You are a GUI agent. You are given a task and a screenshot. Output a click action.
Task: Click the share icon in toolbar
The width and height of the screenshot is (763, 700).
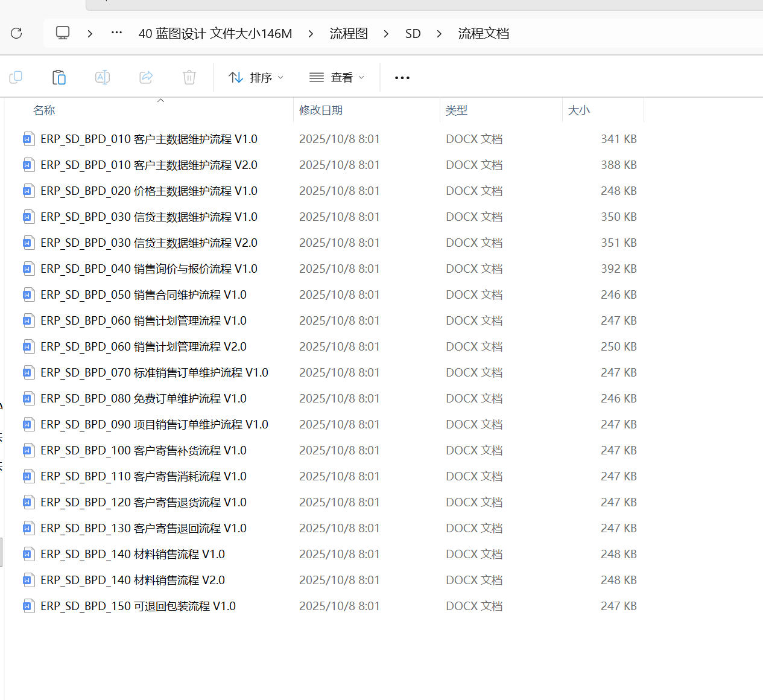tap(146, 77)
